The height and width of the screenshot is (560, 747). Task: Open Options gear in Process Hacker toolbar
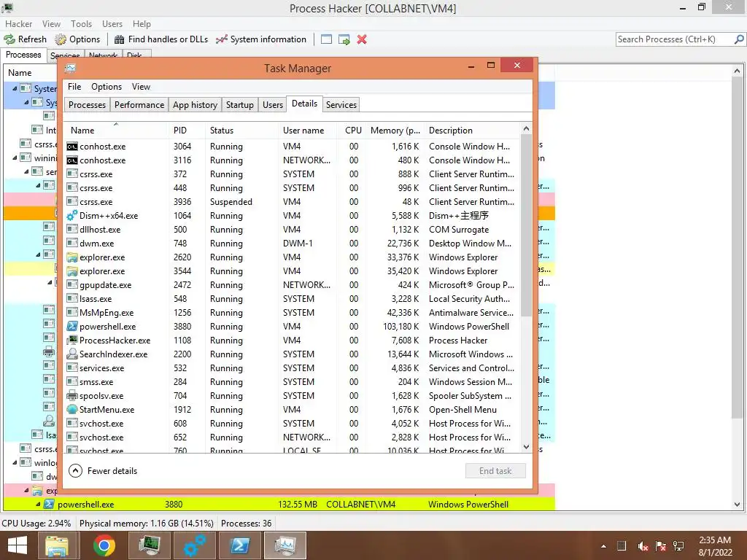[x=61, y=39]
